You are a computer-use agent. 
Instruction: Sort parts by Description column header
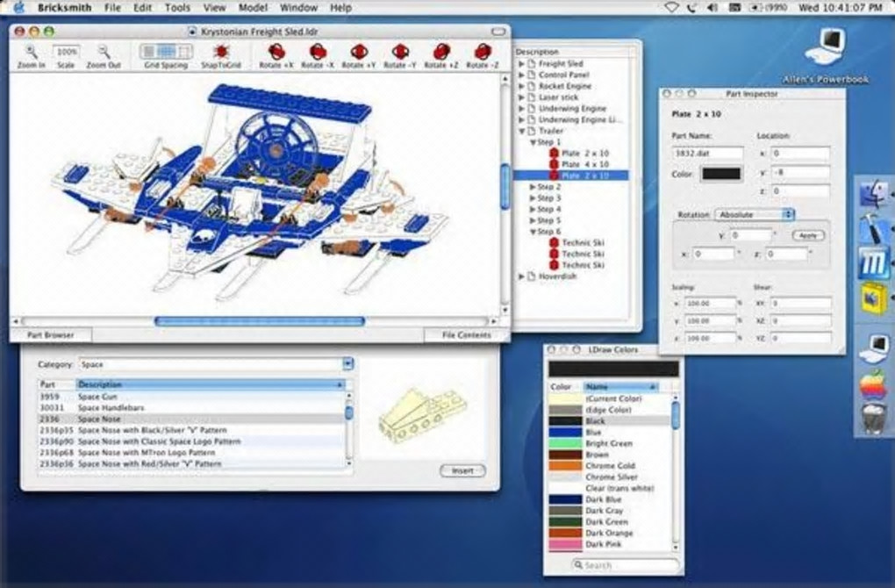pyautogui.click(x=211, y=384)
